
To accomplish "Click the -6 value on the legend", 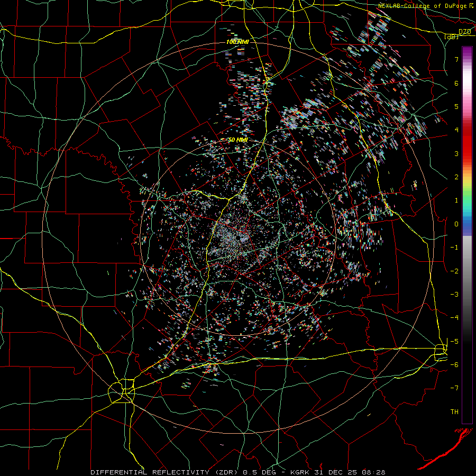I will [x=454, y=365].
